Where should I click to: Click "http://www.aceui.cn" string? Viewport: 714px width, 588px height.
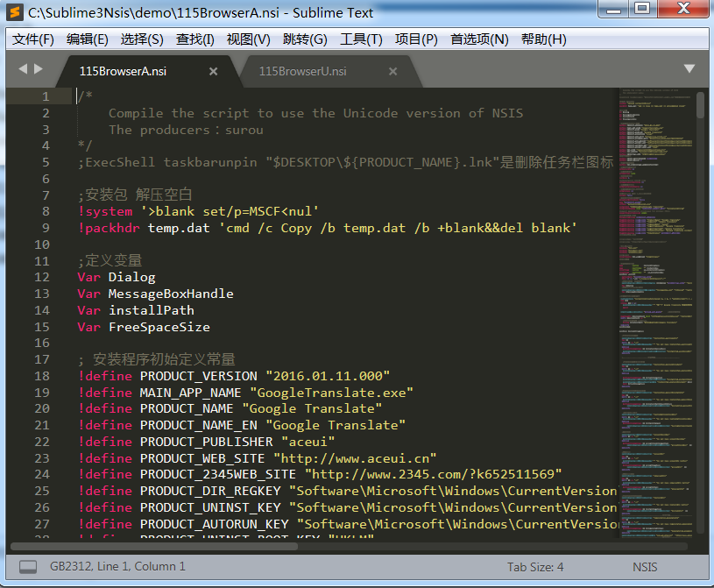pos(355,458)
